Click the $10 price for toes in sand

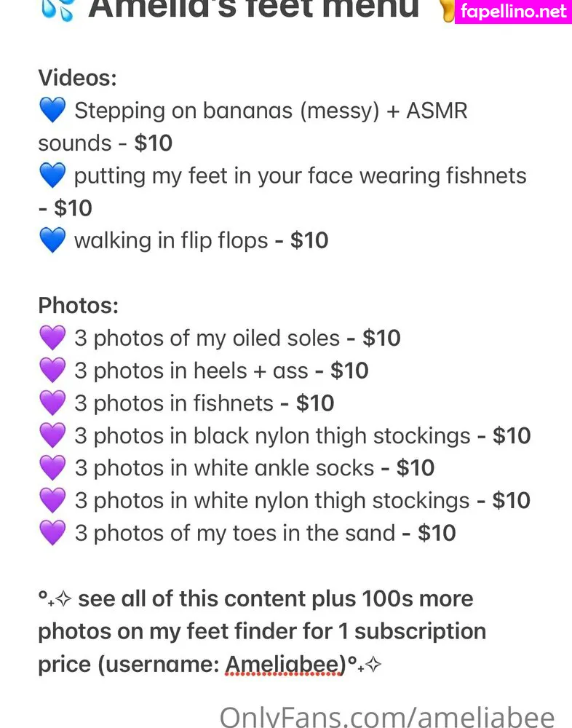[x=437, y=533]
